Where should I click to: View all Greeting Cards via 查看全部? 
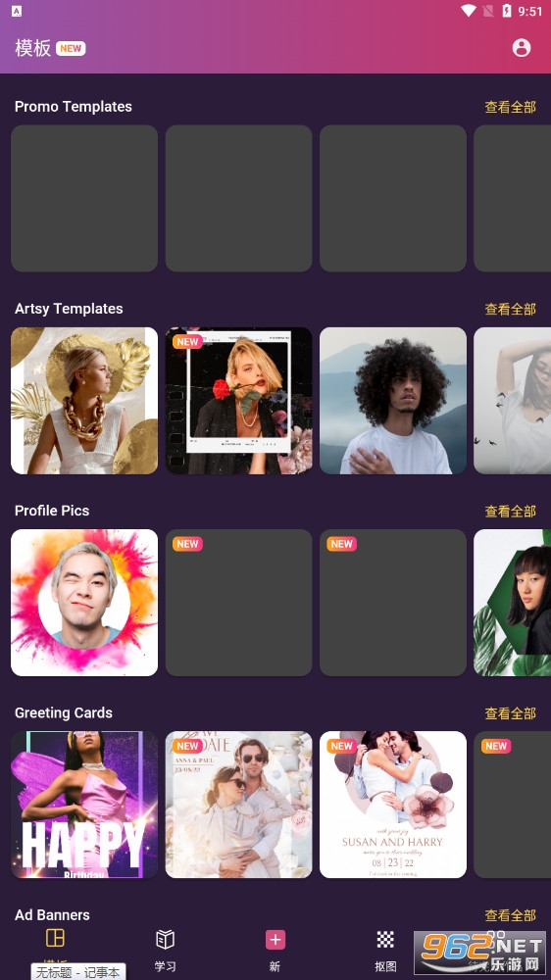pos(510,712)
